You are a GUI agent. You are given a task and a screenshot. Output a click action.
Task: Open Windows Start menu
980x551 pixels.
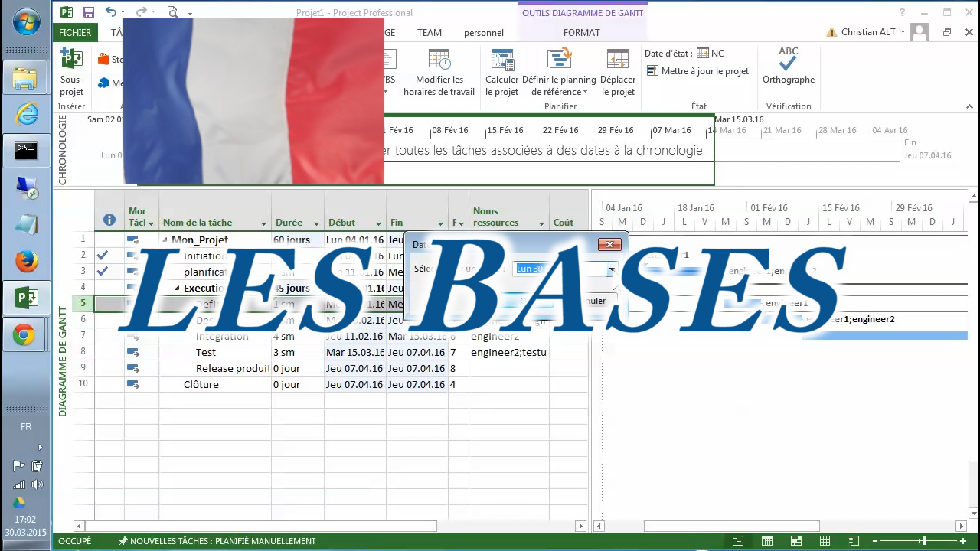[x=25, y=21]
